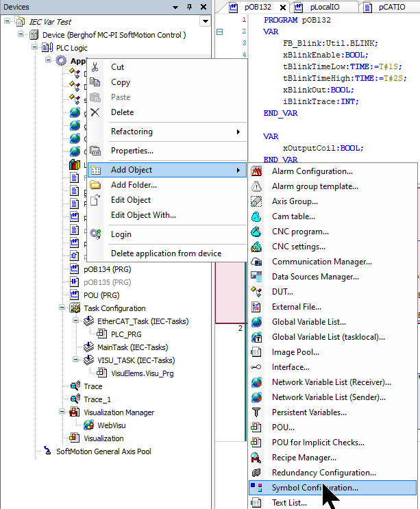Collapse the PLC Logic node

click(x=34, y=47)
